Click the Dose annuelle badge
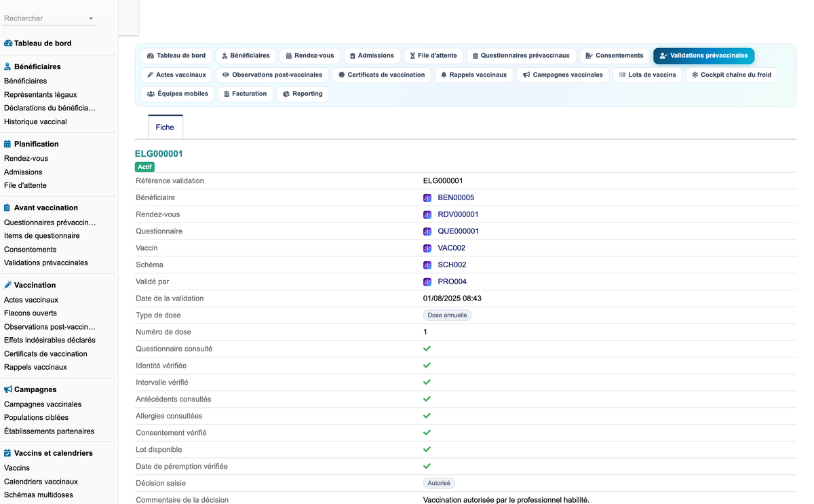This screenshot has width=814, height=504. tap(447, 315)
